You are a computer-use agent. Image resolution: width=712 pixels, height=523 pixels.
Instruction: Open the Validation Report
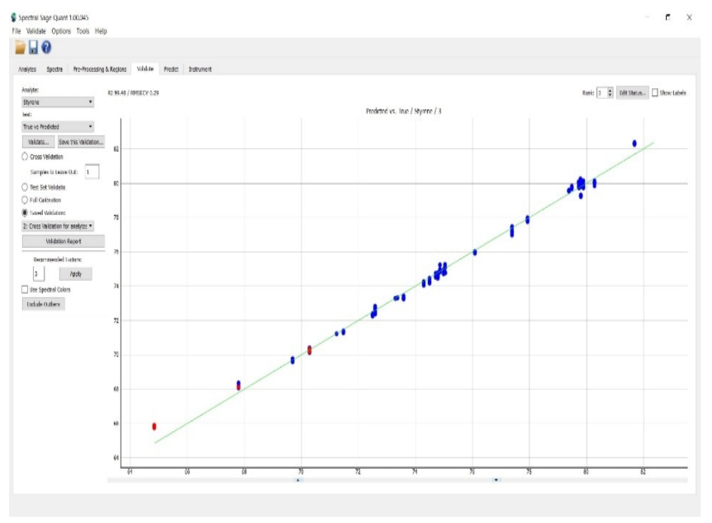click(x=63, y=241)
